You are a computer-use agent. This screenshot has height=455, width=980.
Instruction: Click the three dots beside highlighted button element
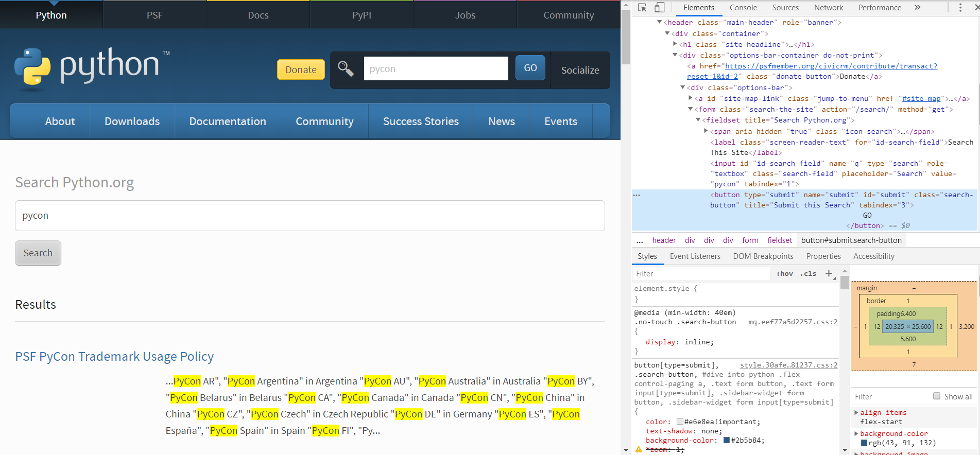coord(637,195)
